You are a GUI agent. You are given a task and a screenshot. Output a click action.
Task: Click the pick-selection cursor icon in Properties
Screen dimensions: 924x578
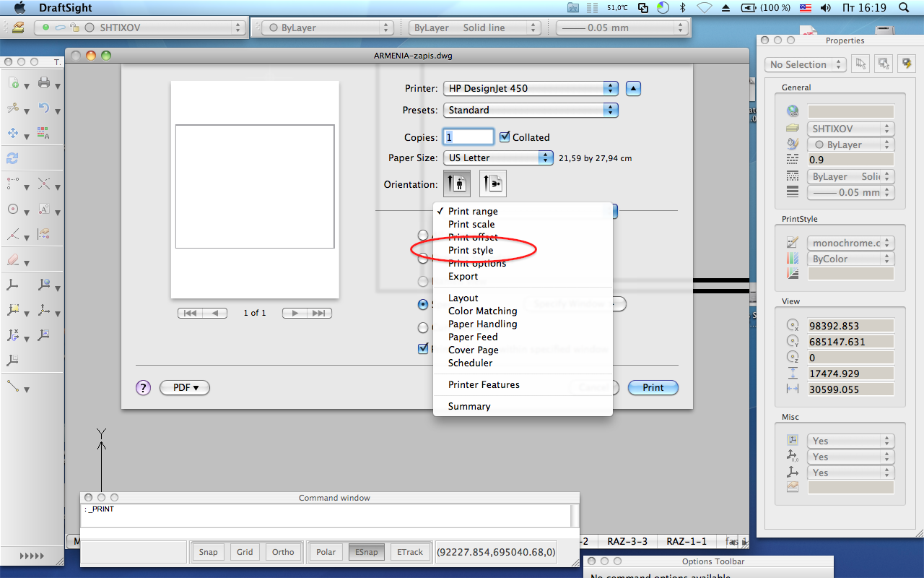point(860,64)
